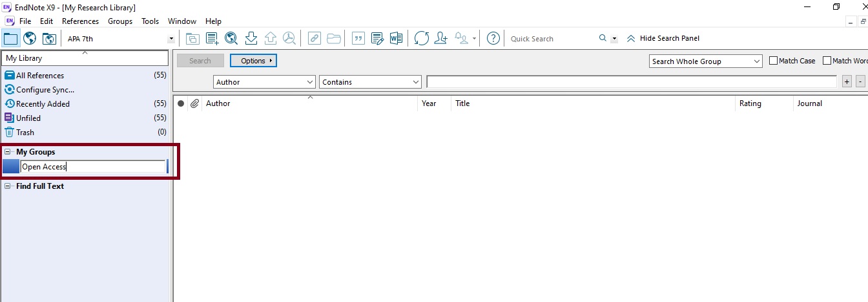Viewport: 868px width, 302px height.
Task: Click the Options button
Action: pyautogui.click(x=253, y=61)
